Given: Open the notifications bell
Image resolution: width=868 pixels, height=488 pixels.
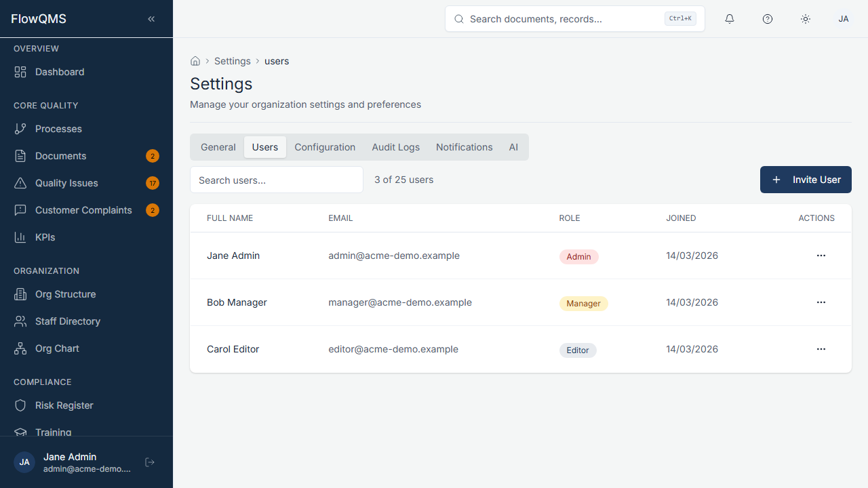Looking at the screenshot, I should (730, 18).
